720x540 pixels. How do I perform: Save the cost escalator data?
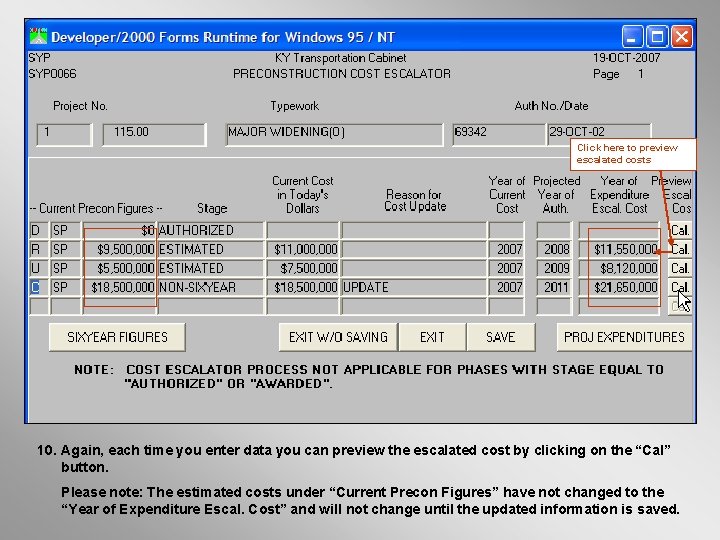(x=501, y=338)
